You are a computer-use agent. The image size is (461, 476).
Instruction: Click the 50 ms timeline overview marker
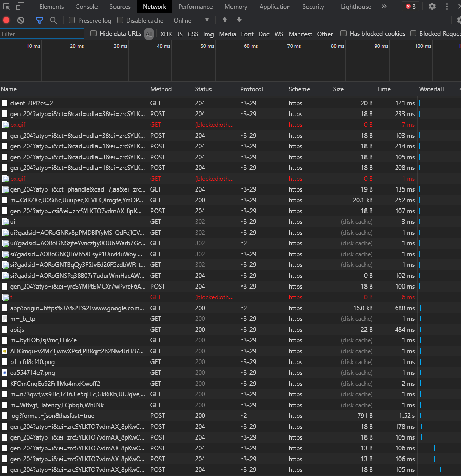tap(207, 46)
